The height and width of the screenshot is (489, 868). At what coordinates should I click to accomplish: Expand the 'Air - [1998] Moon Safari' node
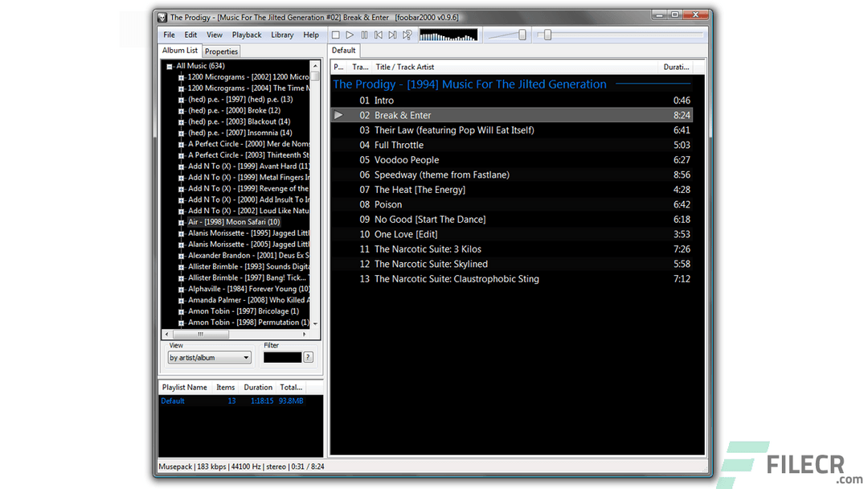click(x=180, y=222)
